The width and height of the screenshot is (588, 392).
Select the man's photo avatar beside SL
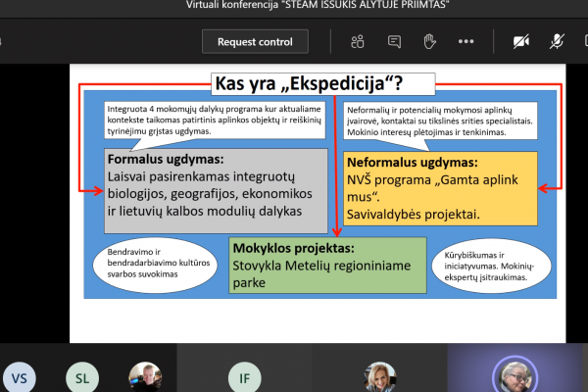[145, 377]
